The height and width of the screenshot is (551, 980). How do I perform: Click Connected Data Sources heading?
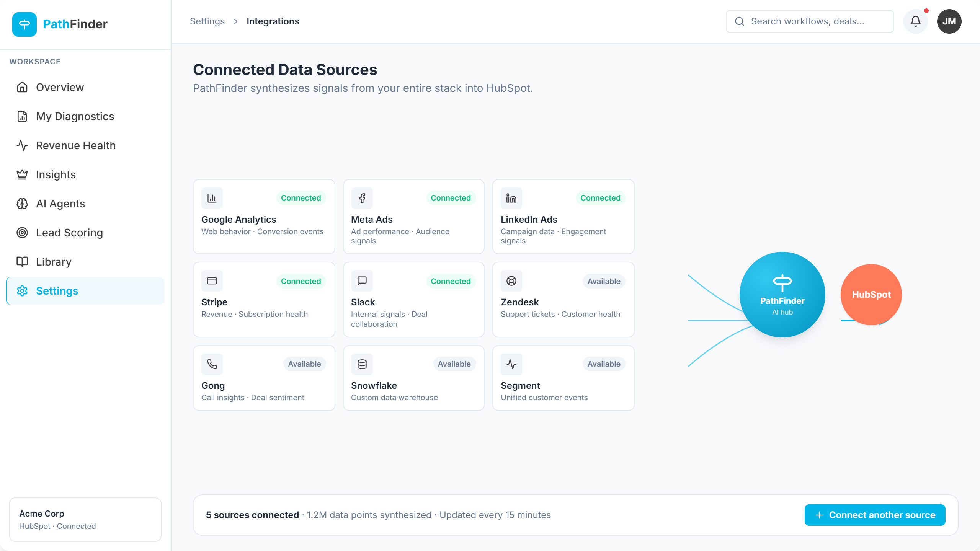(285, 70)
